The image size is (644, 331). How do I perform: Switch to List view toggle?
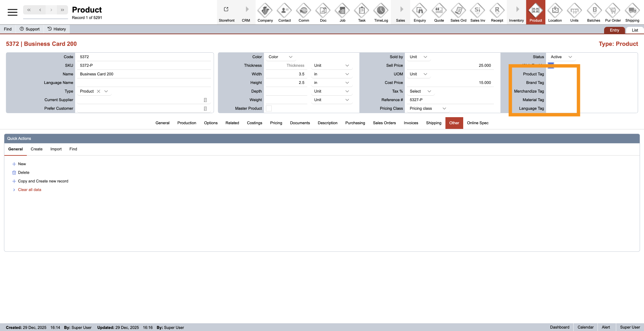[635, 30]
